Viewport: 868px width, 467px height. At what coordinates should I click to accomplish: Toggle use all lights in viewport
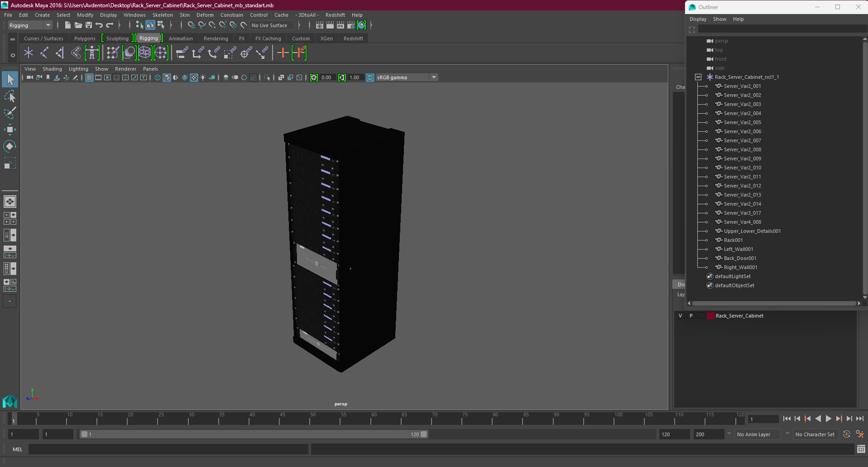(203, 77)
